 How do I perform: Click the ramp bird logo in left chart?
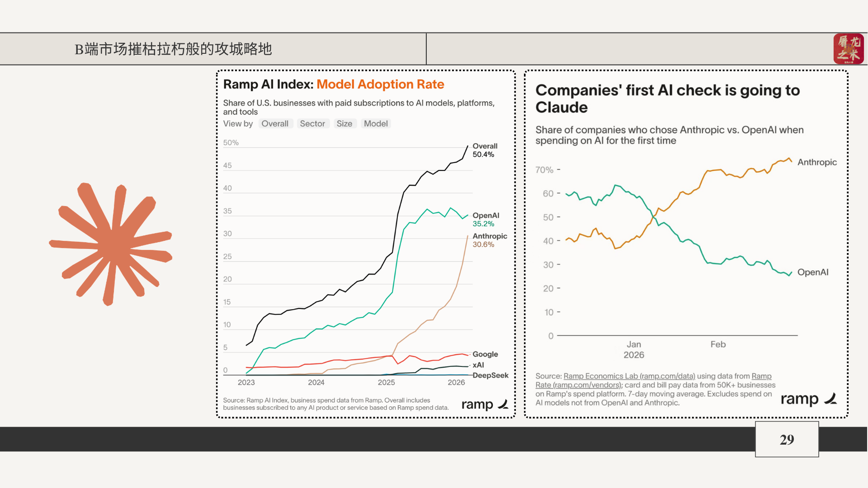[503, 404]
